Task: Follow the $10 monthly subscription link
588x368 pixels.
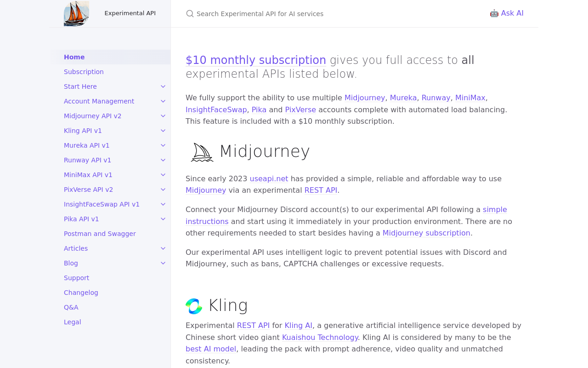Action: tap(256, 60)
